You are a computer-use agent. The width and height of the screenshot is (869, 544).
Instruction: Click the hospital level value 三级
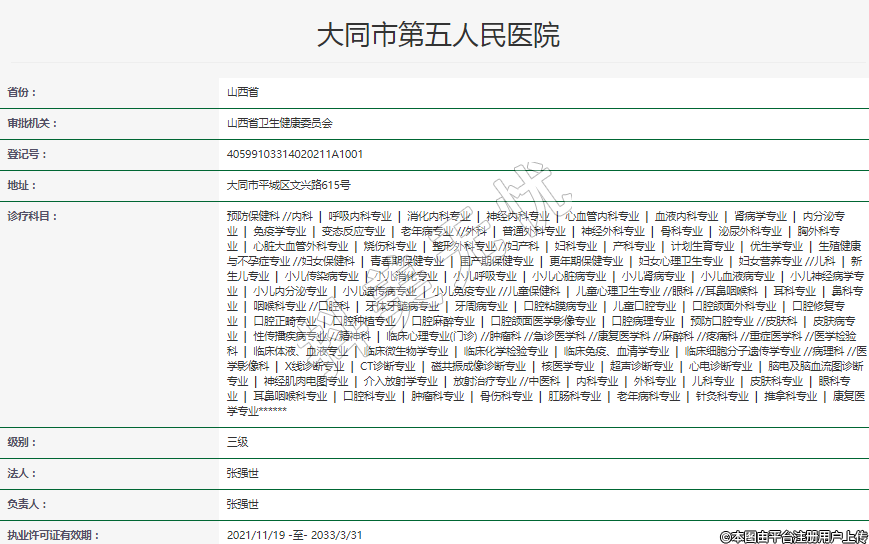pyautogui.click(x=237, y=440)
